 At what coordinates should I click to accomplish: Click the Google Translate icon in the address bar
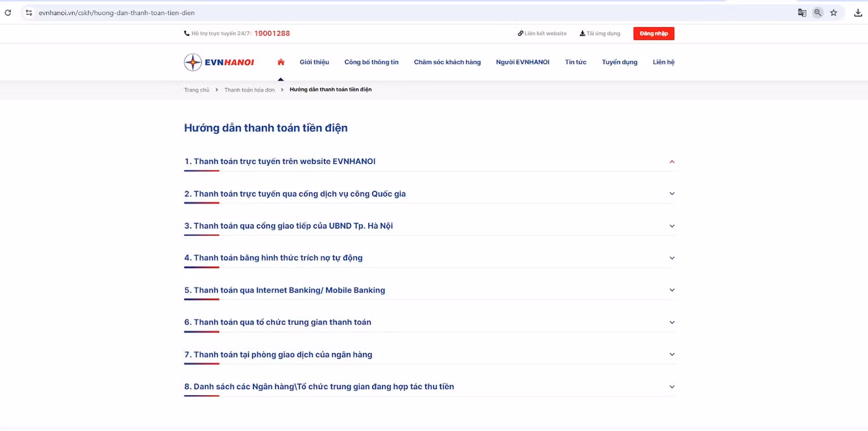point(802,13)
